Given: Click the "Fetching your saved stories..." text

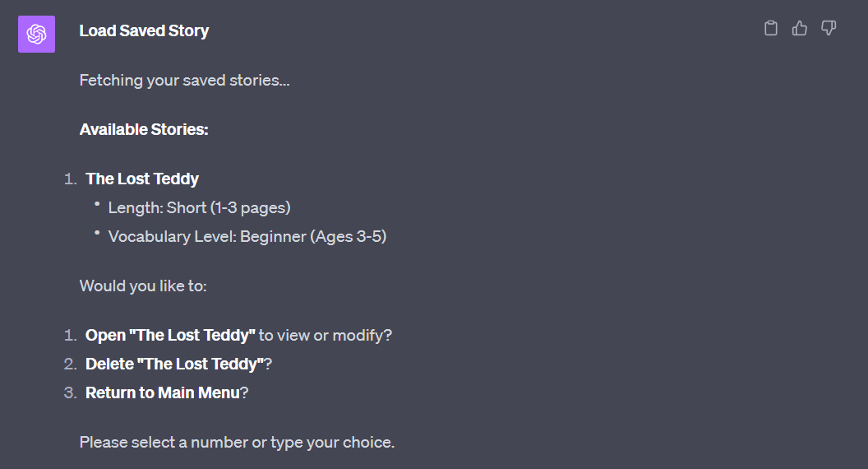Looking at the screenshot, I should tap(184, 81).
